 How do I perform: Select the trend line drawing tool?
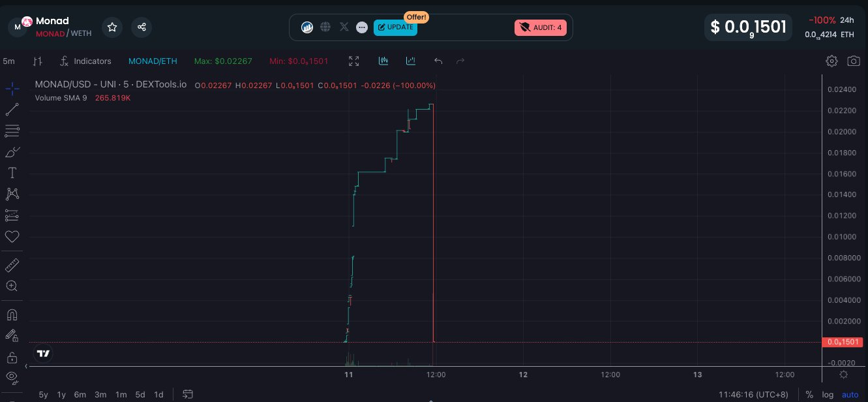pos(12,110)
